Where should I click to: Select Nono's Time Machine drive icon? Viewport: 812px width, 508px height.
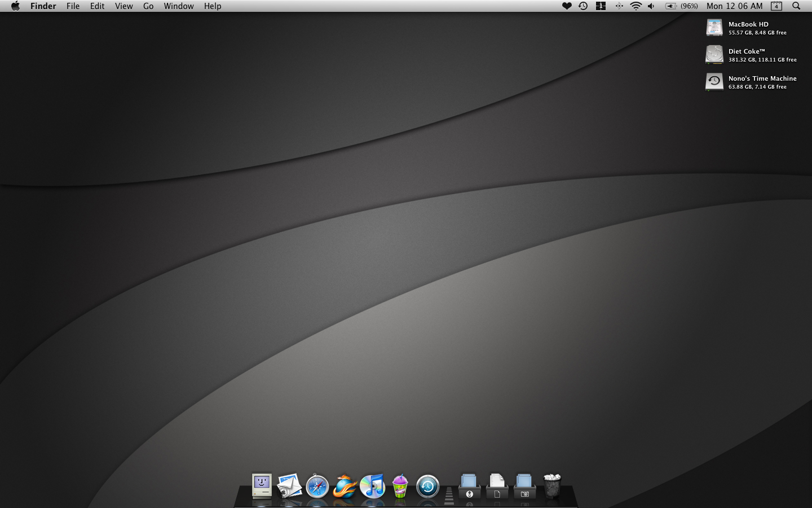click(714, 82)
